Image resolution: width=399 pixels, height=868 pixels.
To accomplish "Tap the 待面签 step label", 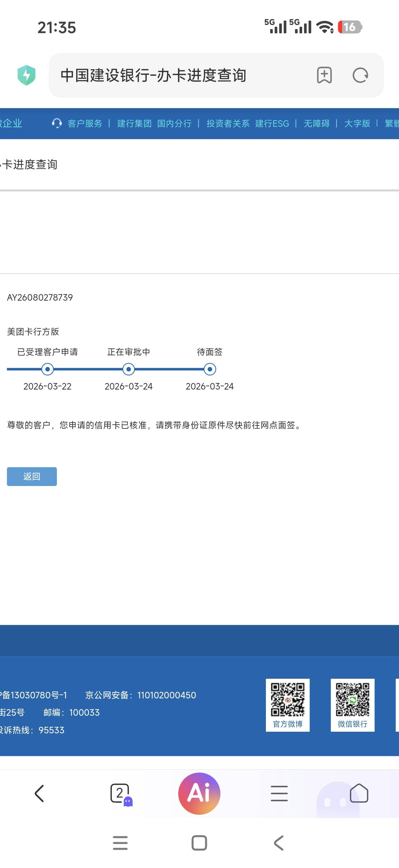I will [210, 352].
